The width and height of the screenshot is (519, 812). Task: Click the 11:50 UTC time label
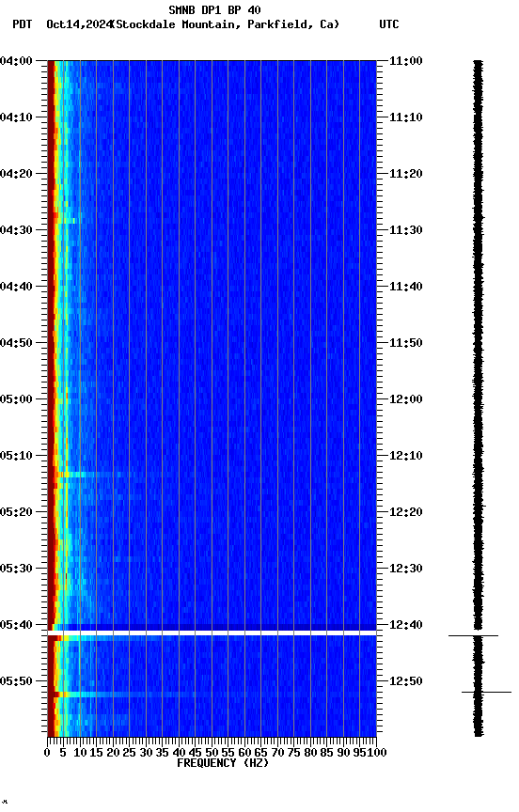(x=406, y=343)
